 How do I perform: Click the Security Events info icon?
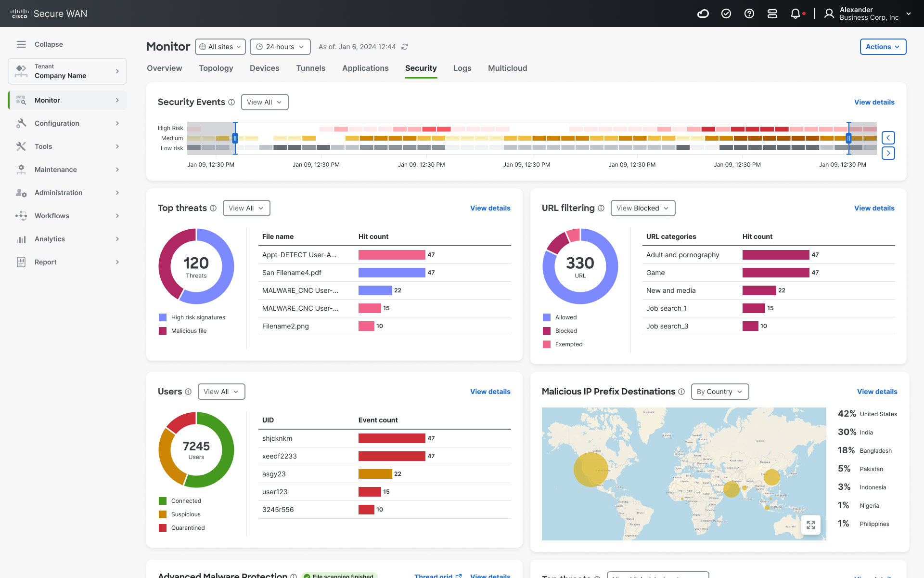231,102
